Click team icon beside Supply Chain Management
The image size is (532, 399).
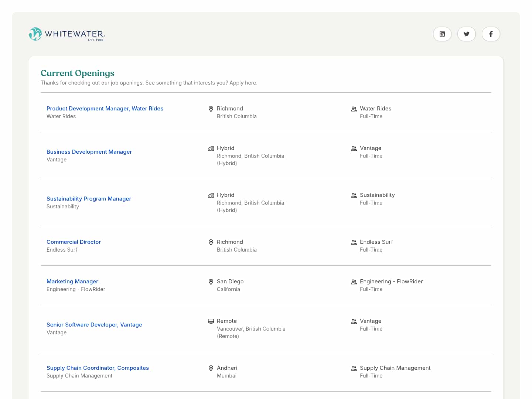[354, 368]
